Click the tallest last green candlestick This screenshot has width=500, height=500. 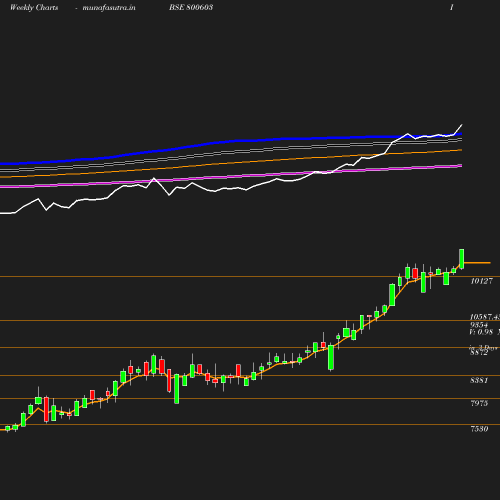[x=462, y=259]
